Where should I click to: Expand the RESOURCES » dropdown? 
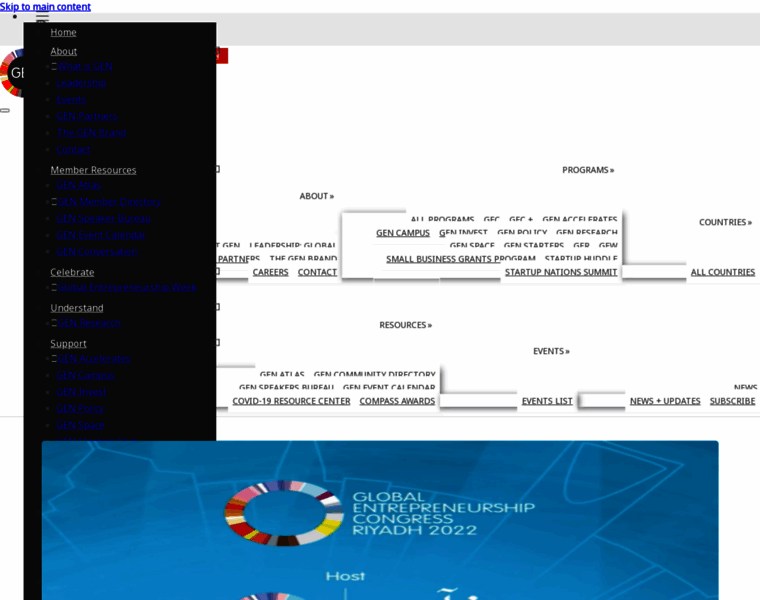pos(406,325)
